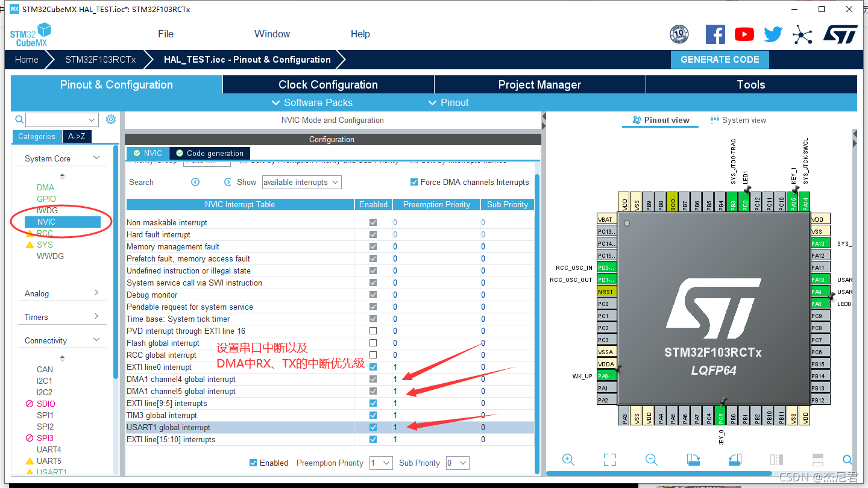The image size is (868, 488).
Task: Expand the Timers category
Action: pyautogui.click(x=96, y=316)
